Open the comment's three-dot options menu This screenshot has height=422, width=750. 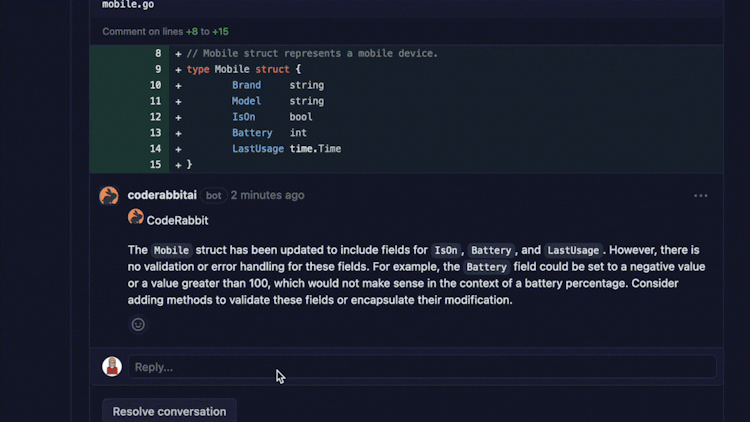[700, 196]
